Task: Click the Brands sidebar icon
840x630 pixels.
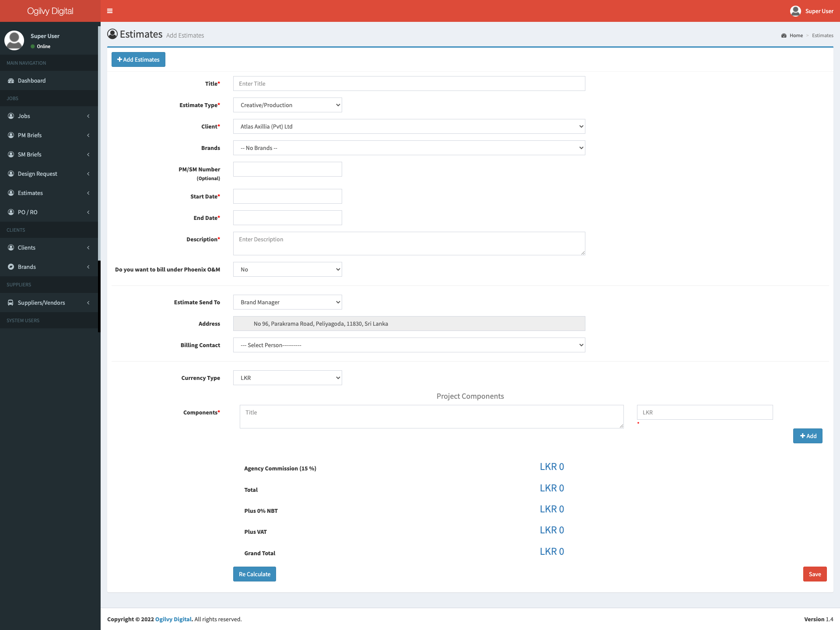Action: click(x=11, y=267)
